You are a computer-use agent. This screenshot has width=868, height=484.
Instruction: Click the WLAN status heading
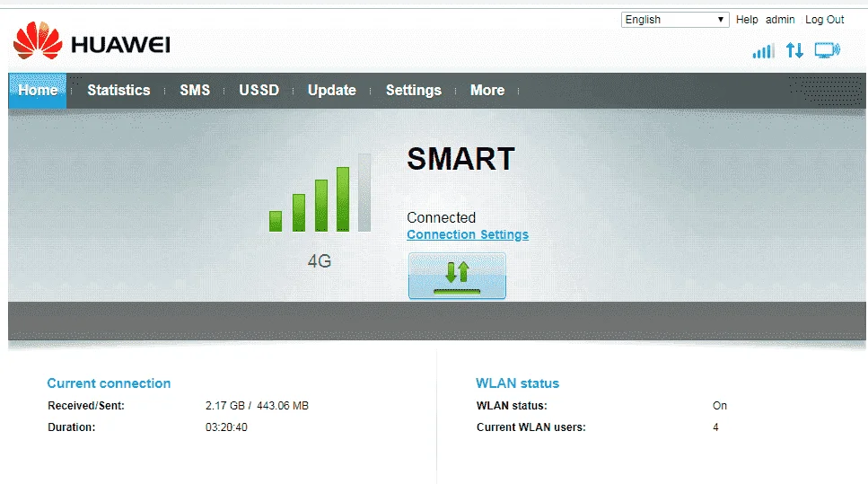click(518, 383)
